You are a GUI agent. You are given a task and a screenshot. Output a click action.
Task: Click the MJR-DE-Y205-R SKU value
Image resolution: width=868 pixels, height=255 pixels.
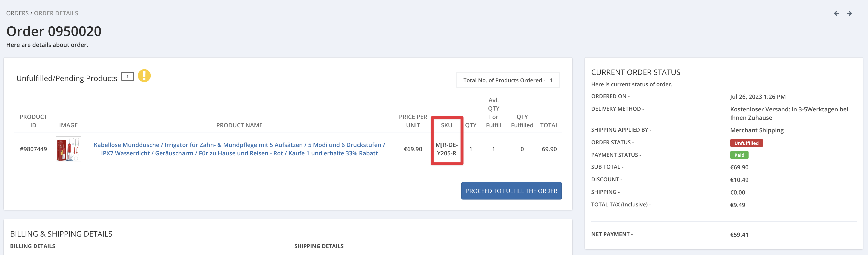point(446,149)
